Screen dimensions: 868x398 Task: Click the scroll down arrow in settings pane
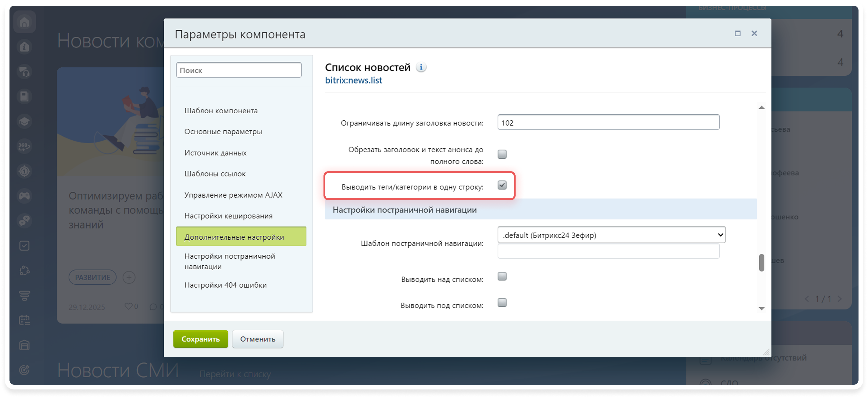tap(762, 308)
